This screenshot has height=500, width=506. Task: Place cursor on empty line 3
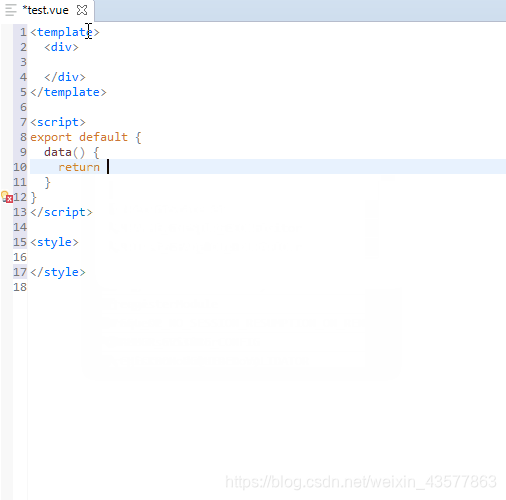click(x=267, y=62)
